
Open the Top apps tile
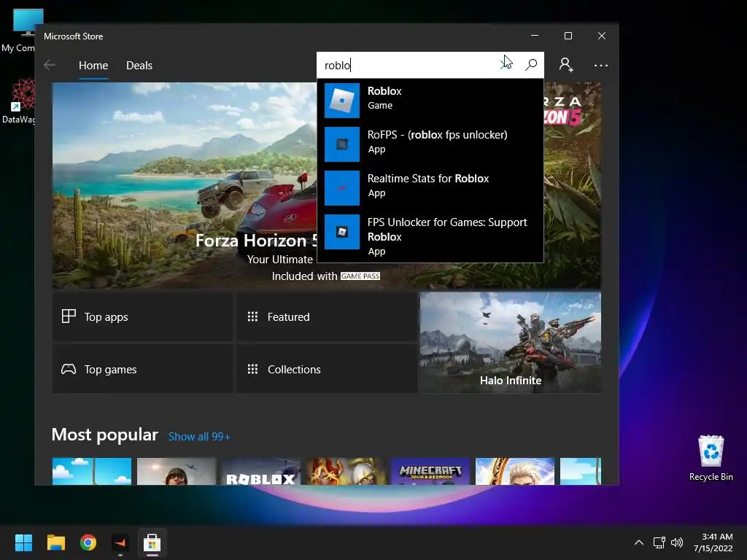tap(142, 316)
